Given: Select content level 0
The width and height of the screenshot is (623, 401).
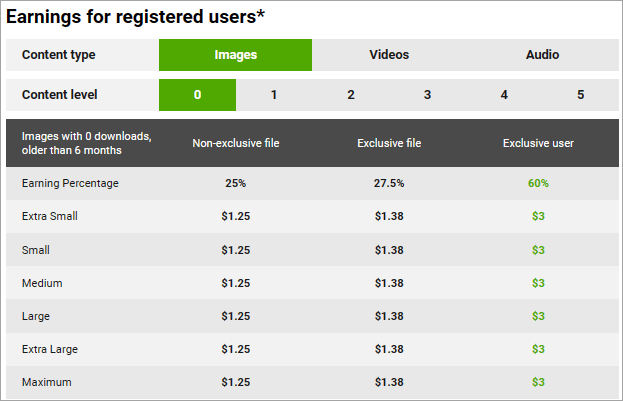Looking at the screenshot, I should point(197,95).
